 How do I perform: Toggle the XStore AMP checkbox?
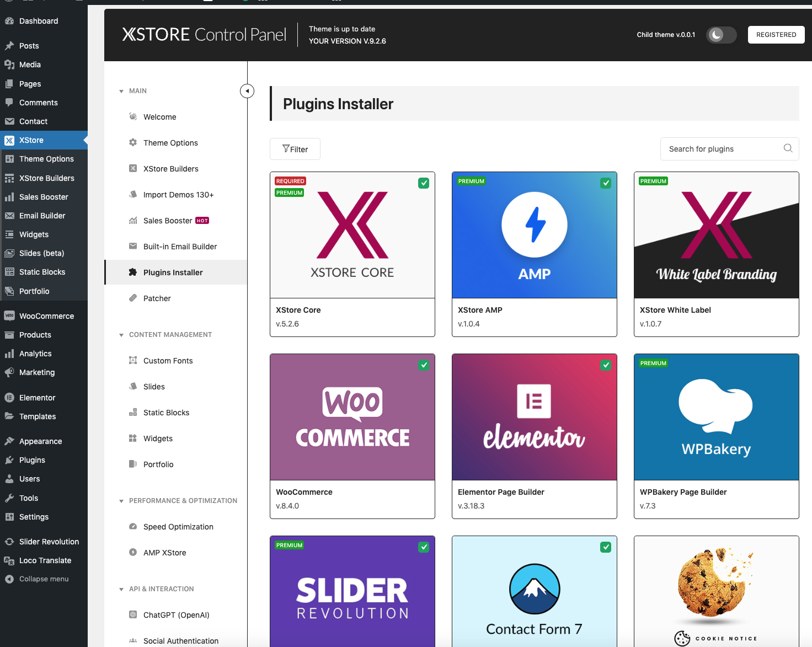click(606, 183)
